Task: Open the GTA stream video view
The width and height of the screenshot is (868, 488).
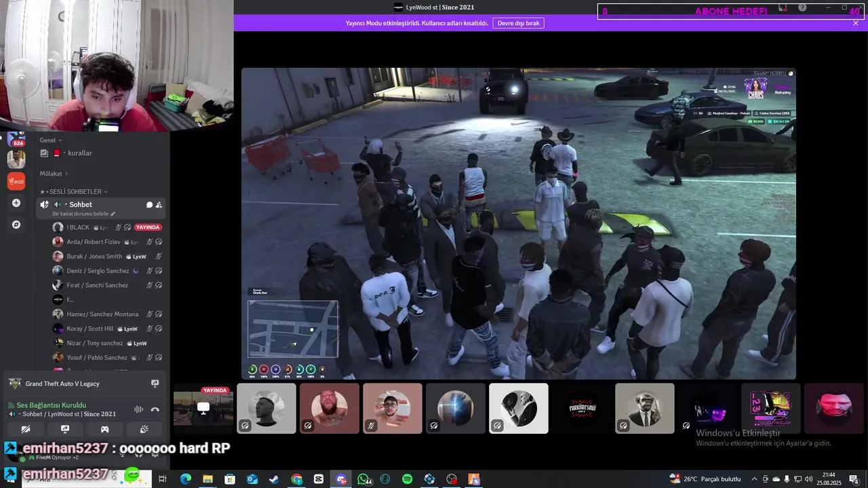Action: (519, 224)
